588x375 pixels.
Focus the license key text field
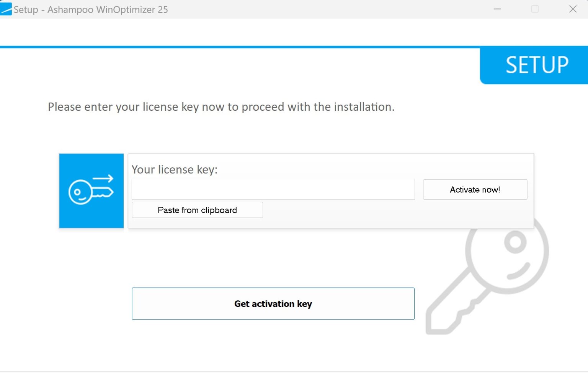coord(273,190)
